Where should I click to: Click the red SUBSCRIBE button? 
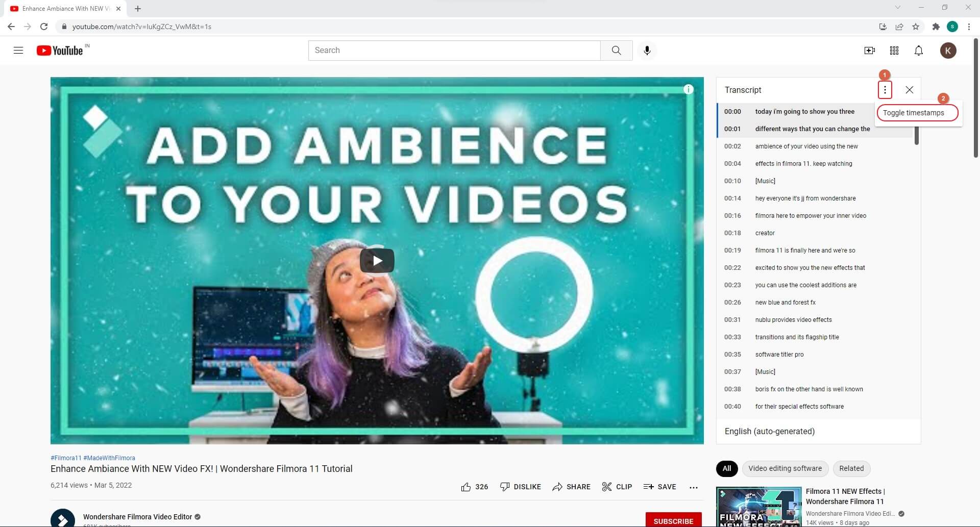(673, 520)
